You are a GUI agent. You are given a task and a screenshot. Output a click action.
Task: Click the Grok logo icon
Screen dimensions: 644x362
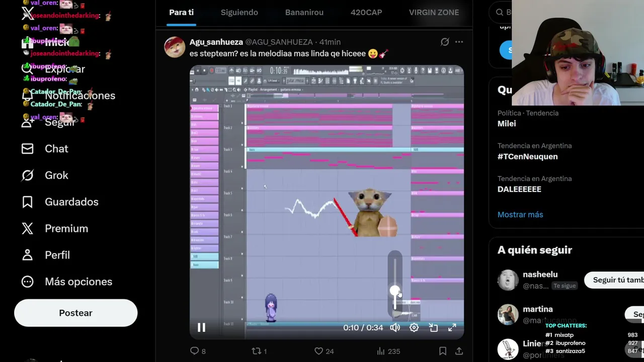pos(28,175)
